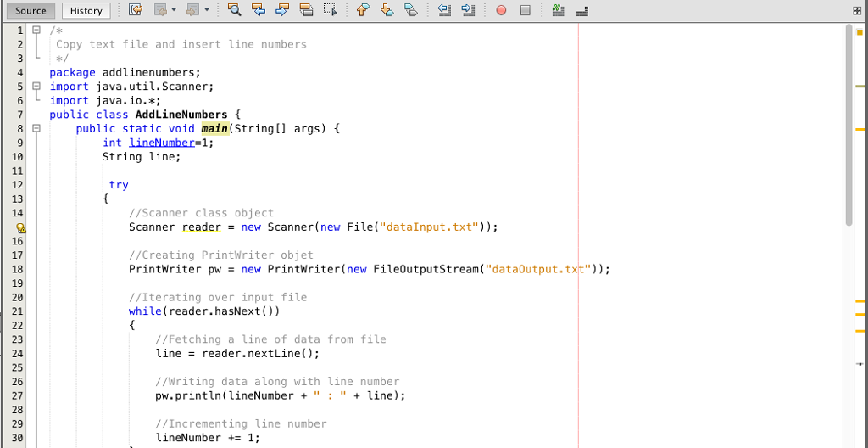Collapse the header comment fold at line 1
Screen dimensions: 868x448
36,30
